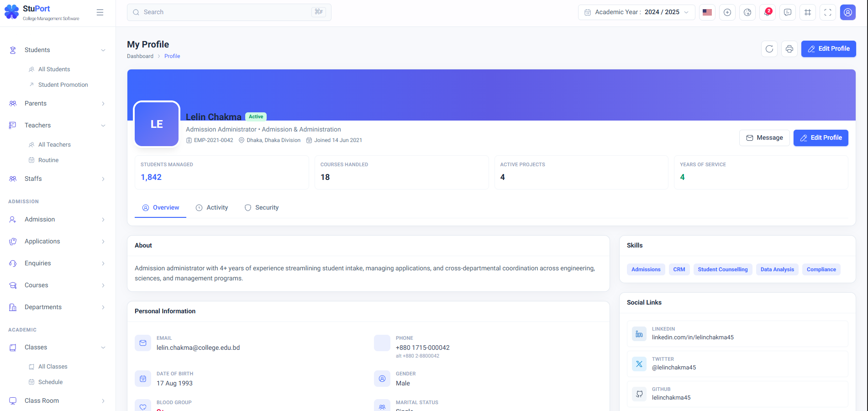This screenshot has width=868, height=411.
Task: Open the calculator grid icon in header
Action: 808,12
